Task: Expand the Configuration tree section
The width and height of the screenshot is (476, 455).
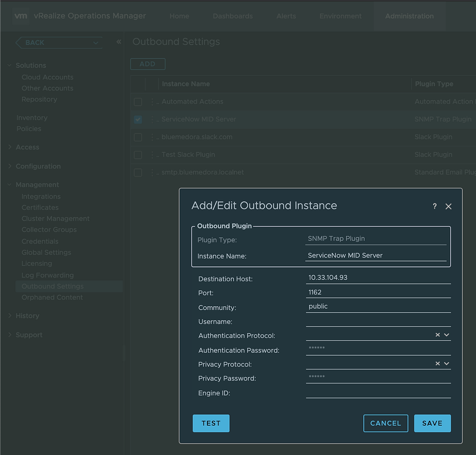Action: tap(9, 166)
